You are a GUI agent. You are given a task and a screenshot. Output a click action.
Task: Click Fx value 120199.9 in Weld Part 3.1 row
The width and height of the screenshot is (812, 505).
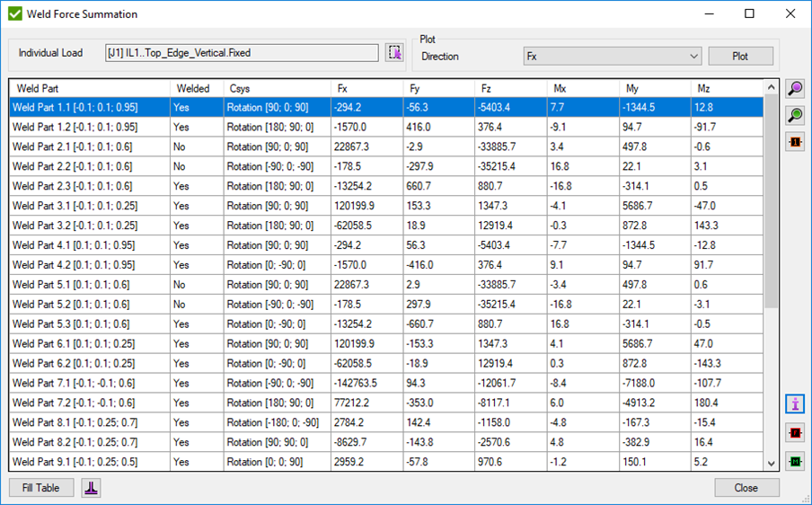click(x=366, y=206)
